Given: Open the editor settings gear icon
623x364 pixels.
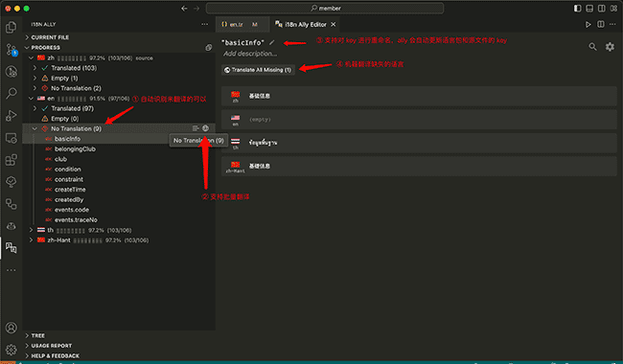Looking at the screenshot, I should click(610, 47).
